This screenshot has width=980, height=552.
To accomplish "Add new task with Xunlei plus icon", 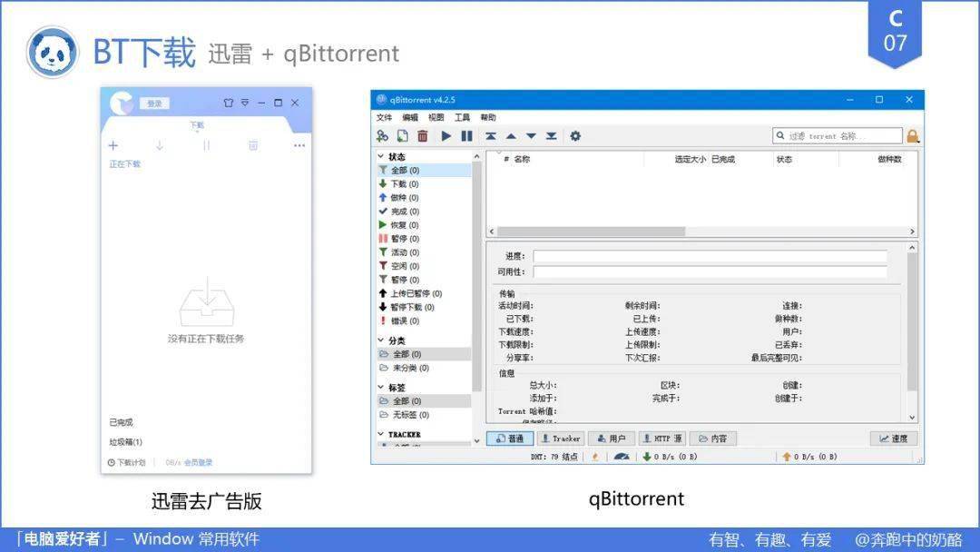I will 113,145.
